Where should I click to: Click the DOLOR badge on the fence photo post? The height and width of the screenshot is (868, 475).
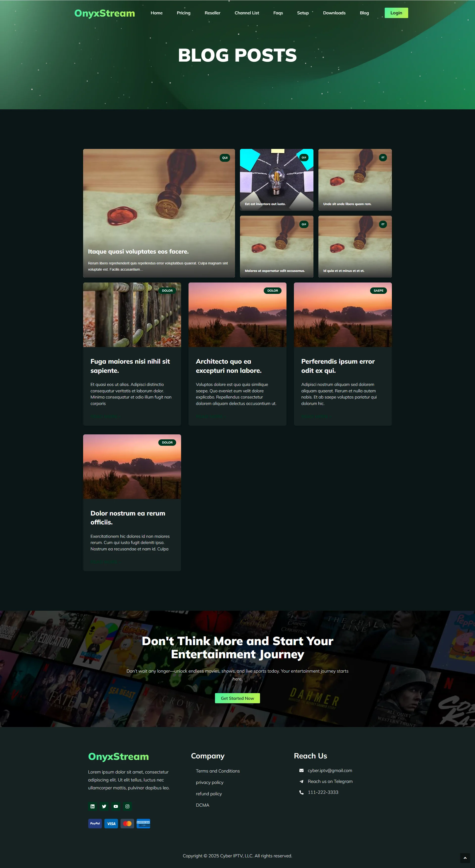pyautogui.click(x=167, y=290)
